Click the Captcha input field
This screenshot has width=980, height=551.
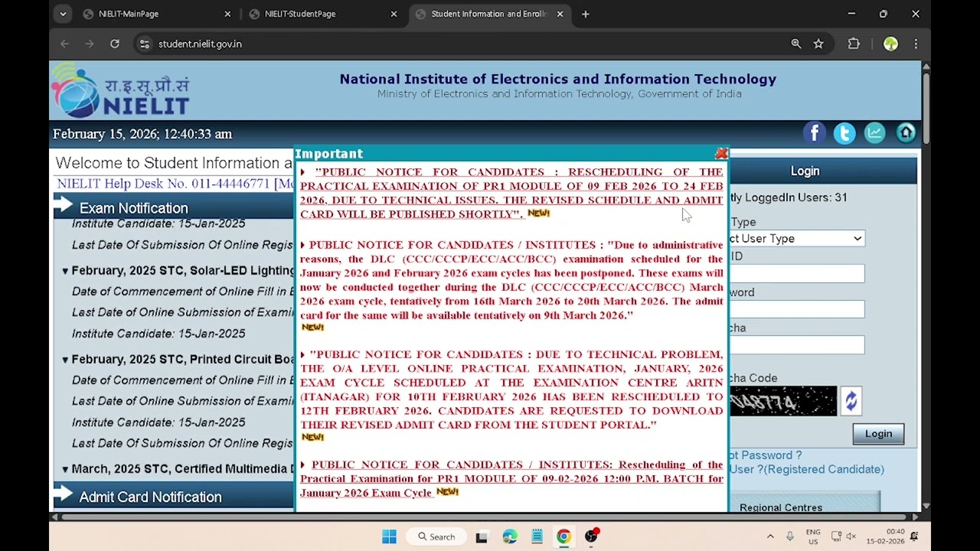(796, 345)
